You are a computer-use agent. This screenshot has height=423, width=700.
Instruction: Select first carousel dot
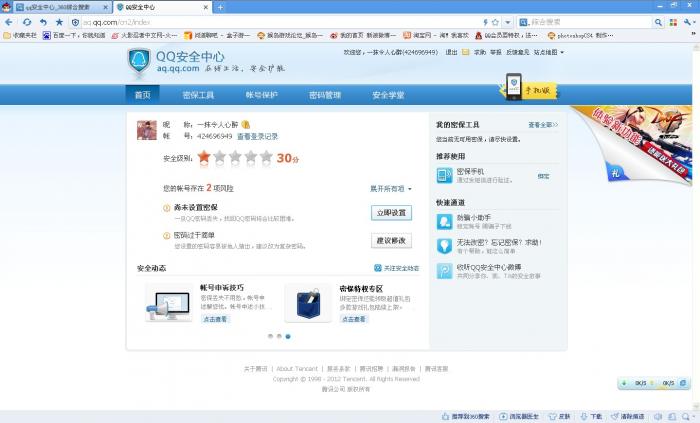click(271, 336)
